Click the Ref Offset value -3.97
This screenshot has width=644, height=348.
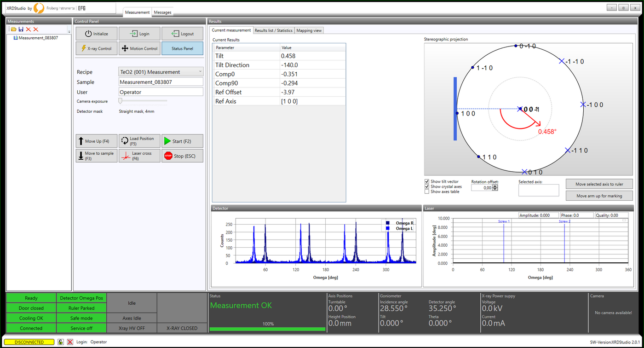tap(312, 92)
